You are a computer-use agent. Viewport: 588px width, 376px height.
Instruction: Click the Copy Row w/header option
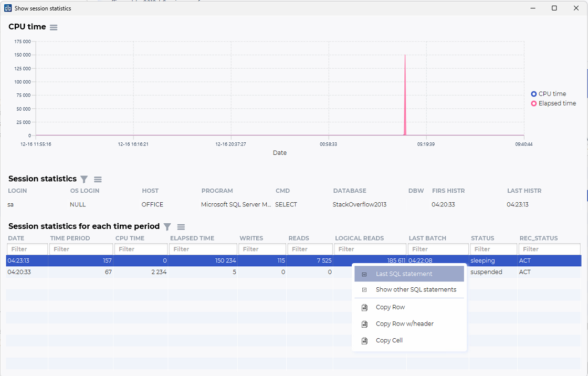tap(404, 324)
